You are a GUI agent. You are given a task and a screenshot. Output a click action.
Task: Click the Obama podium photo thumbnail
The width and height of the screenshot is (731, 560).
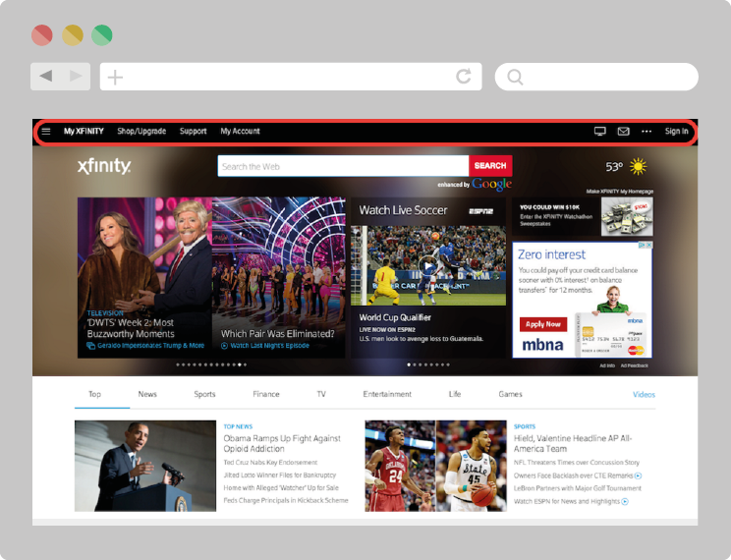(145, 466)
